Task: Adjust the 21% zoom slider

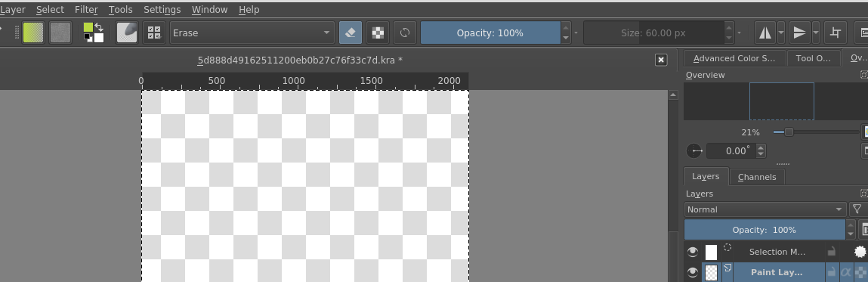Action: pos(816,132)
